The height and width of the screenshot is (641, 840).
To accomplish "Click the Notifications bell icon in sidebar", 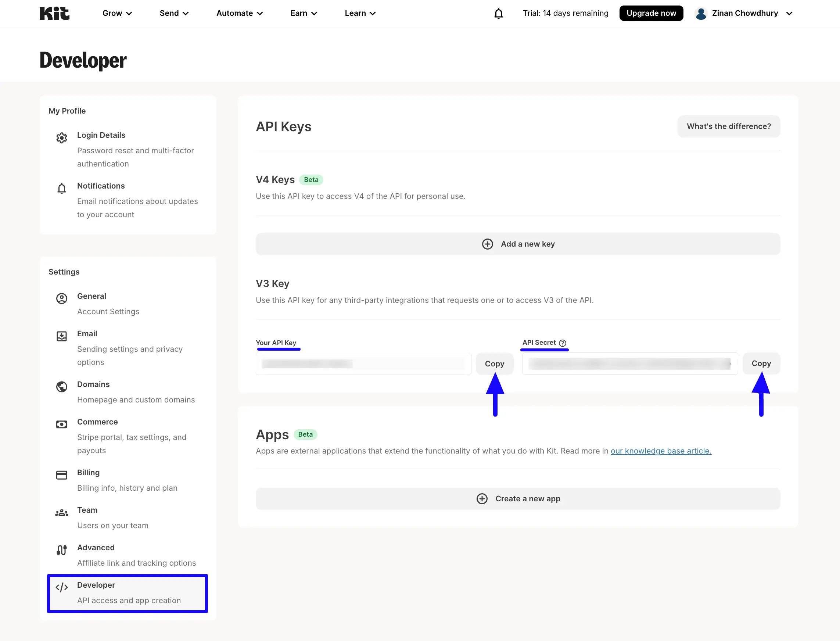I will click(x=61, y=189).
